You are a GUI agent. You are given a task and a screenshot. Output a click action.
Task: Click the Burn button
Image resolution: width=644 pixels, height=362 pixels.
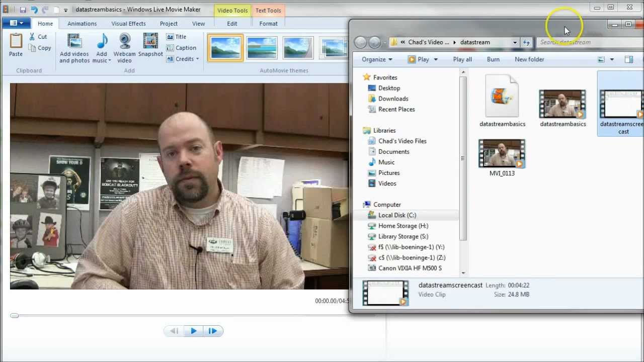(x=493, y=59)
